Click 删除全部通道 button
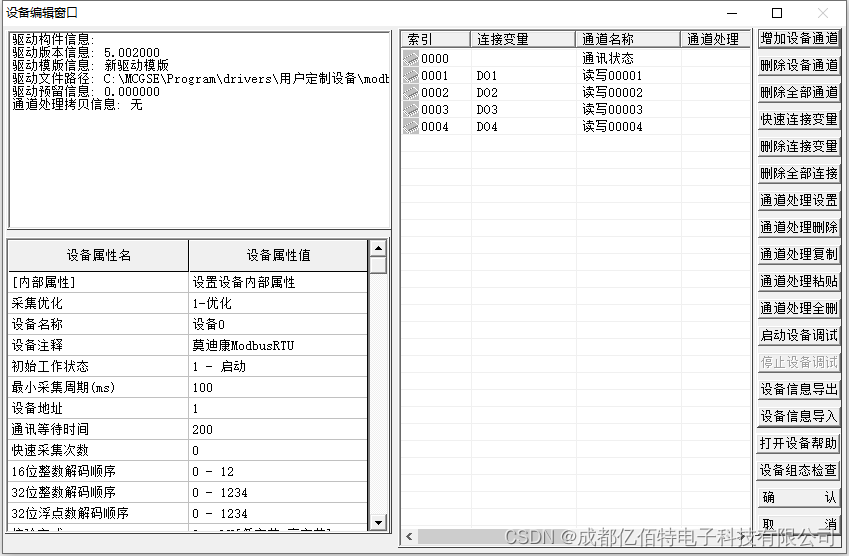The height and width of the screenshot is (556, 849). (x=799, y=93)
